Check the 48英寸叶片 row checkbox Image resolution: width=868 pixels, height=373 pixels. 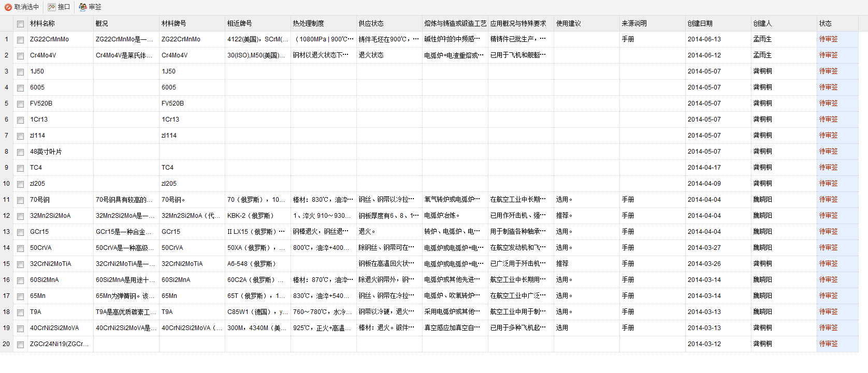pos(20,152)
